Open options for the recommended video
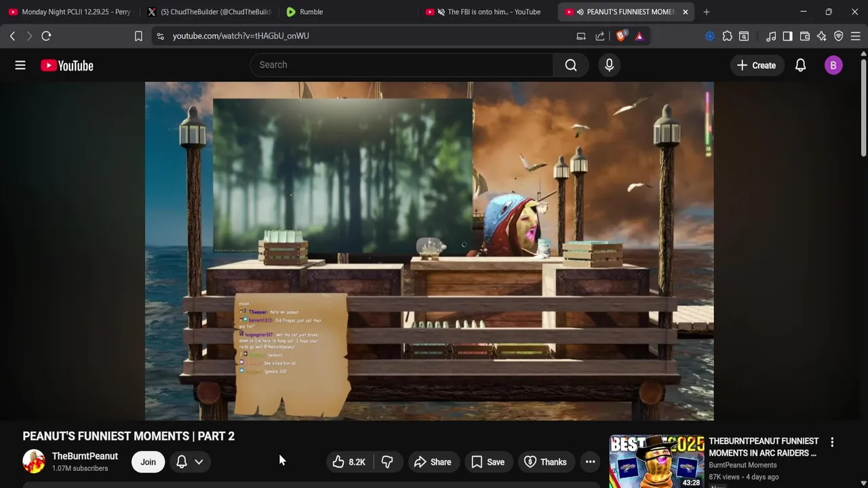This screenshot has width=868, height=488. pyautogui.click(x=832, y=442)
